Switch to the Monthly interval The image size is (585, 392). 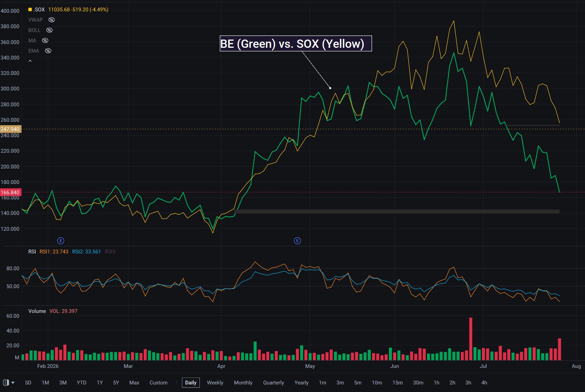(243, 382)
